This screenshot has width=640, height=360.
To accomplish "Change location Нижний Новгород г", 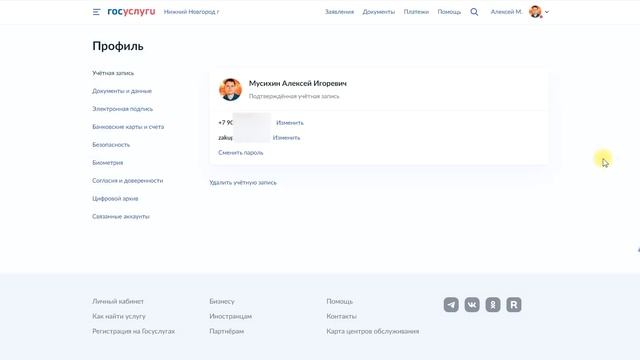I will (x=191, y=12).
